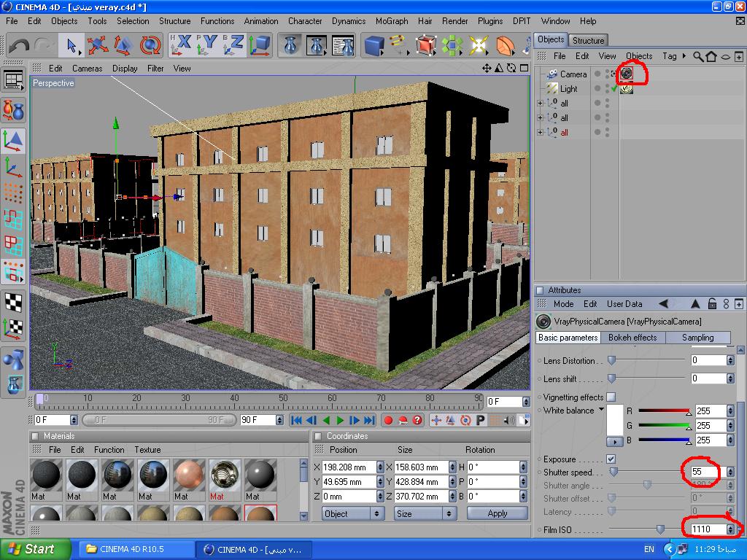Open search in Objects manager
Viewport: 747px width, 560px height.
coord(698,57)
